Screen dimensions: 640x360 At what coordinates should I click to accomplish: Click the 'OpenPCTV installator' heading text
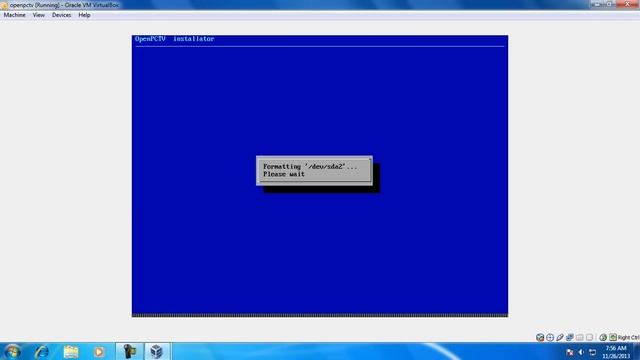(x=174, y=39)
